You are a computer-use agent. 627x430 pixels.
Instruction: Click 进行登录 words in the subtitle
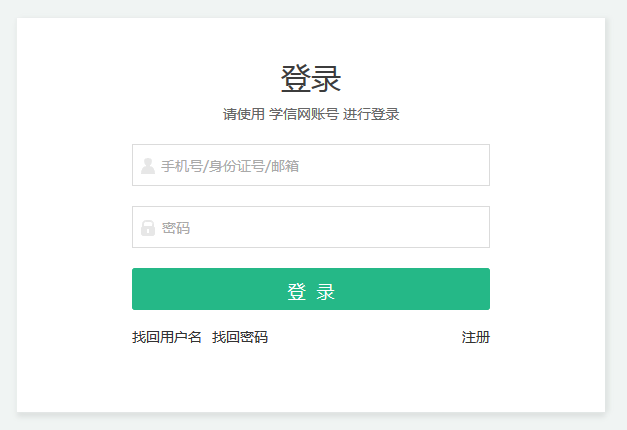tap(371, 114)
